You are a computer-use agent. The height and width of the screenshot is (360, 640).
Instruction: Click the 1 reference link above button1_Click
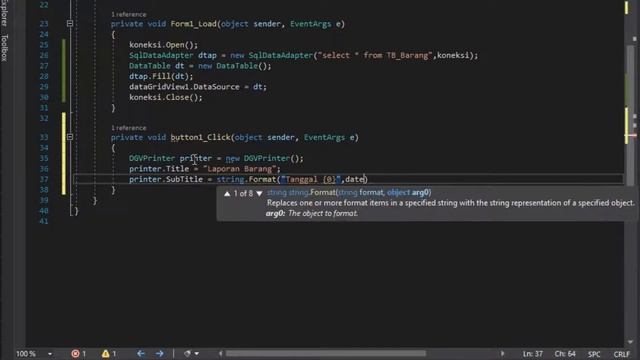129,128
